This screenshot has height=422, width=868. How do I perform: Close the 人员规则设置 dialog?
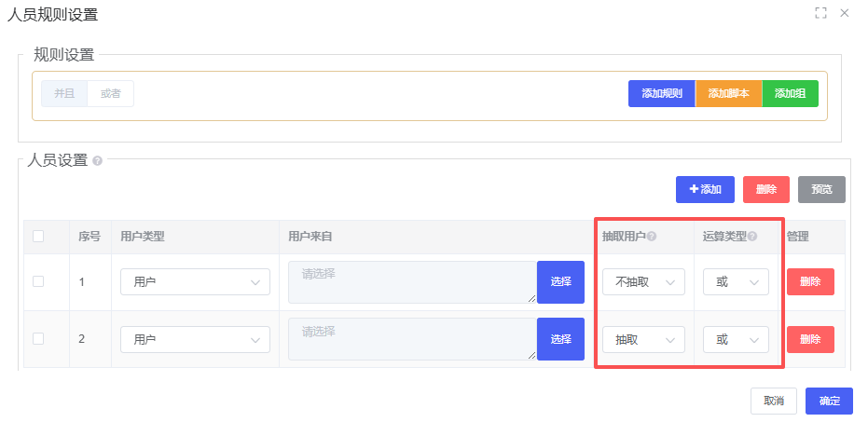[x=845, y=13]
